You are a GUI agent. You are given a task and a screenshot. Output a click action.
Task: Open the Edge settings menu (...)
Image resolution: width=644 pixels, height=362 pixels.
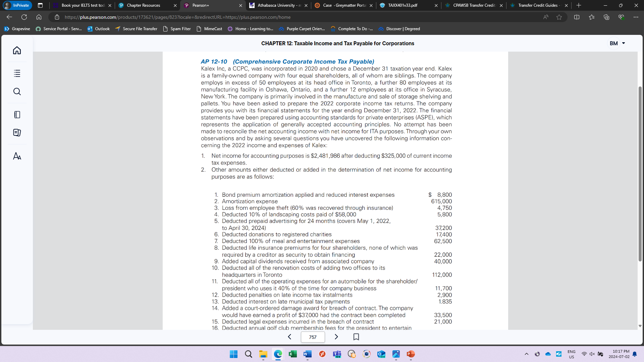click(x=636, y=17)
